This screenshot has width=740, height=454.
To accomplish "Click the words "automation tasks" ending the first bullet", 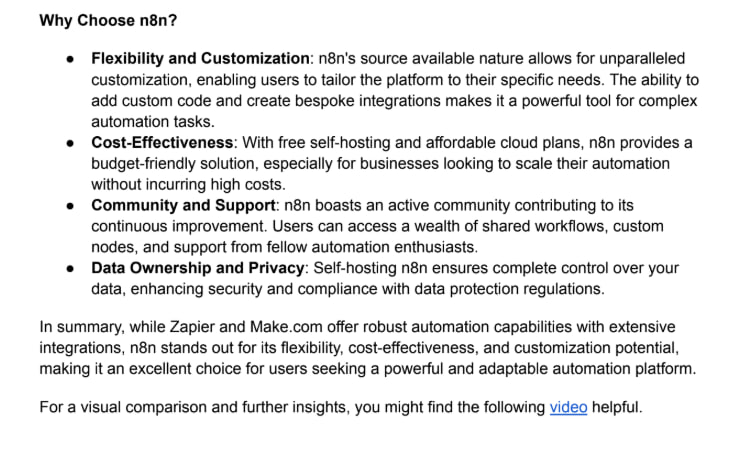I will point(150,121).
